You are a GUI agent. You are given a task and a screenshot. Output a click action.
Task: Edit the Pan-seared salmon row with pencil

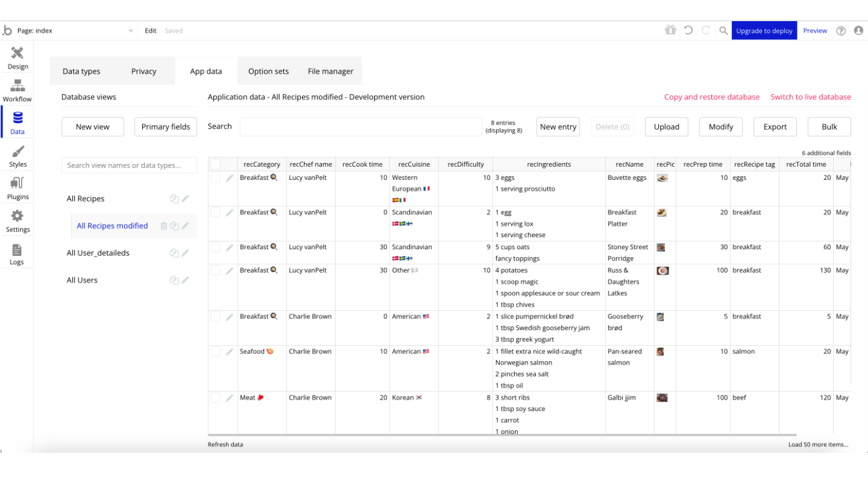[x=230, y=352]
